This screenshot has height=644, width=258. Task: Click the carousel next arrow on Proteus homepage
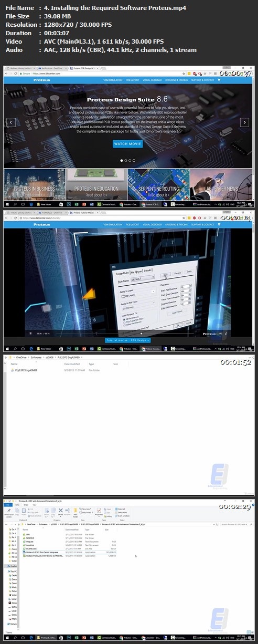point(244,122)
